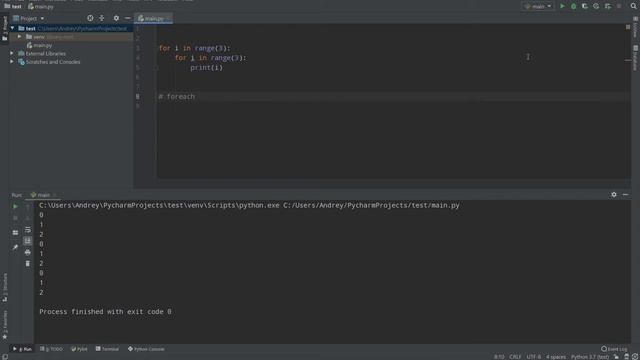This screenshot has height=360, width=640.
Task: Open Project panel settings gear
Action: pyautogui.click(x=116, y=18)
